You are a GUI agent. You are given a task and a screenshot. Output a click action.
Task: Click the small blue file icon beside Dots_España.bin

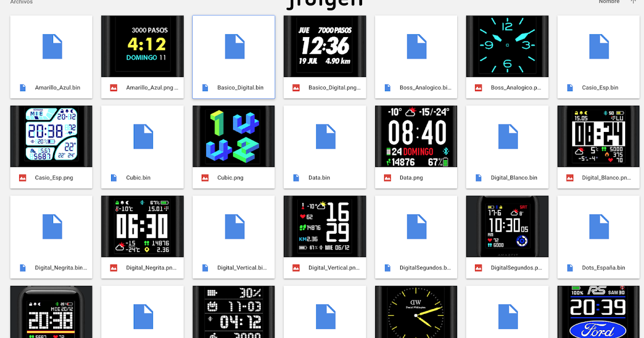click(x=570, y=268)
